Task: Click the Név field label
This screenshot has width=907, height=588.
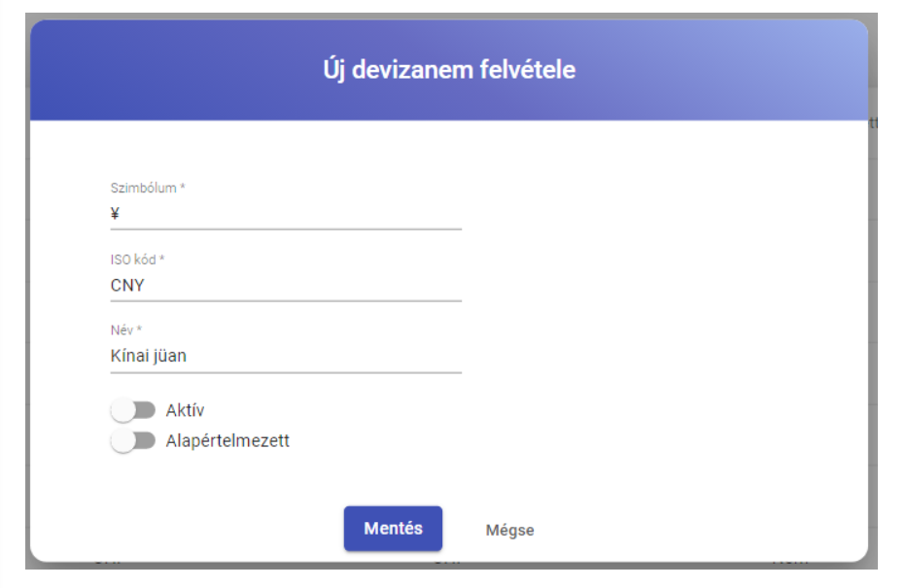Action: [x=126, y=330]
